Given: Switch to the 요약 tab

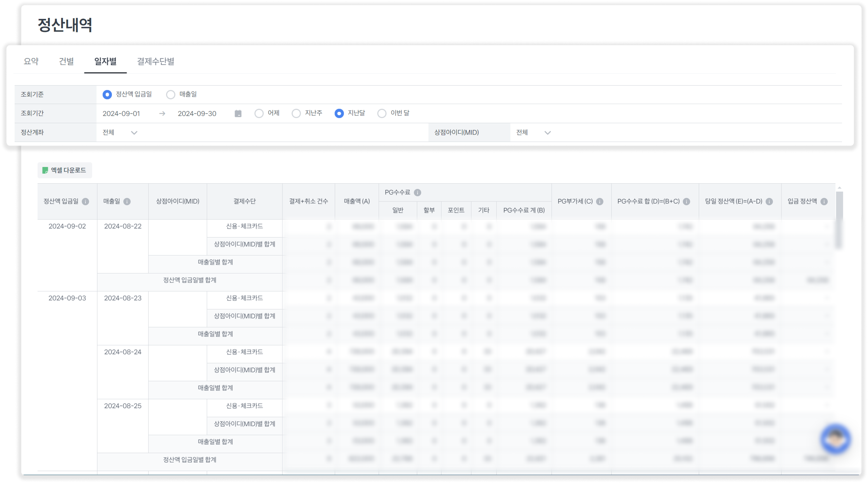Looking at the screenshot, I should tap(31, 61).
